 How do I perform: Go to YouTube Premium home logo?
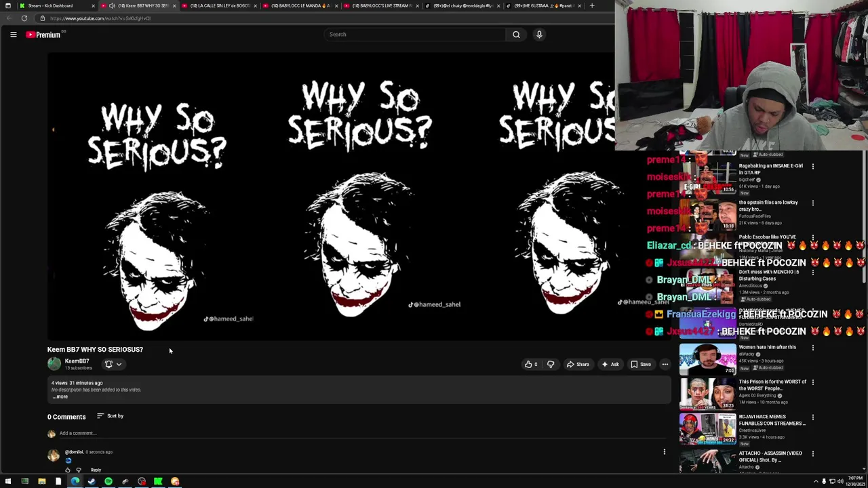(x=44, y=35)
